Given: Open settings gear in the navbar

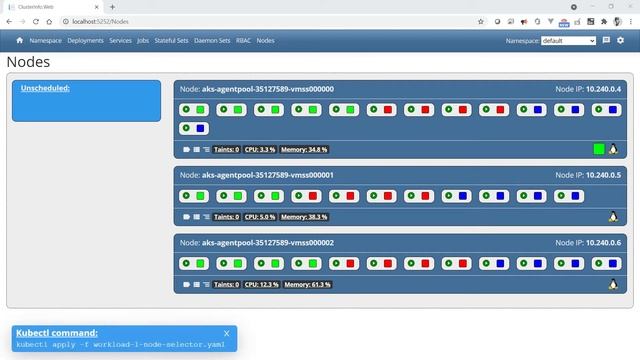Looking at the screenshot, I should (x=620, y=40).
